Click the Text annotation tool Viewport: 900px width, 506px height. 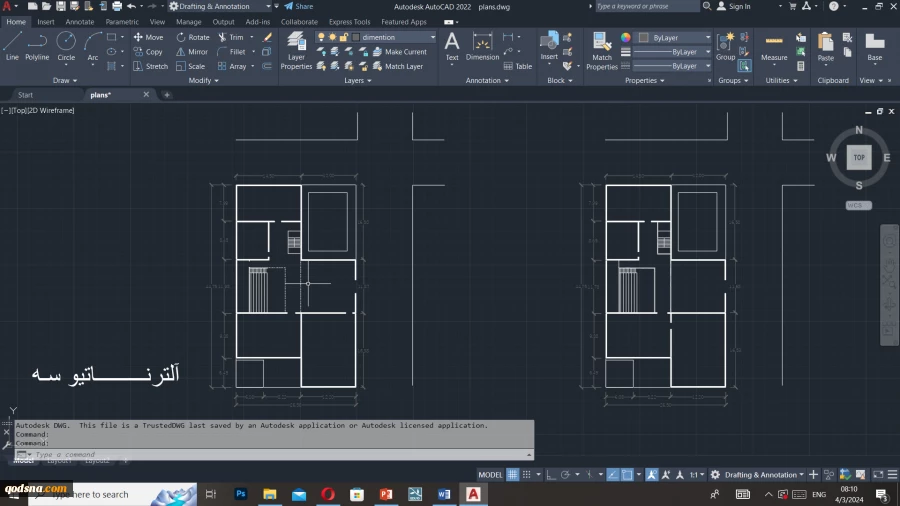(452, 46)
